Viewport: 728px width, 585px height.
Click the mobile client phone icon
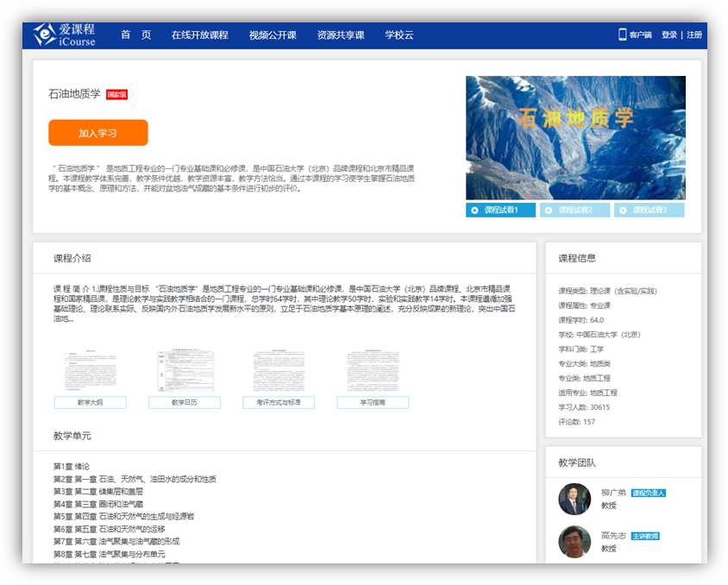coord(622,35)
